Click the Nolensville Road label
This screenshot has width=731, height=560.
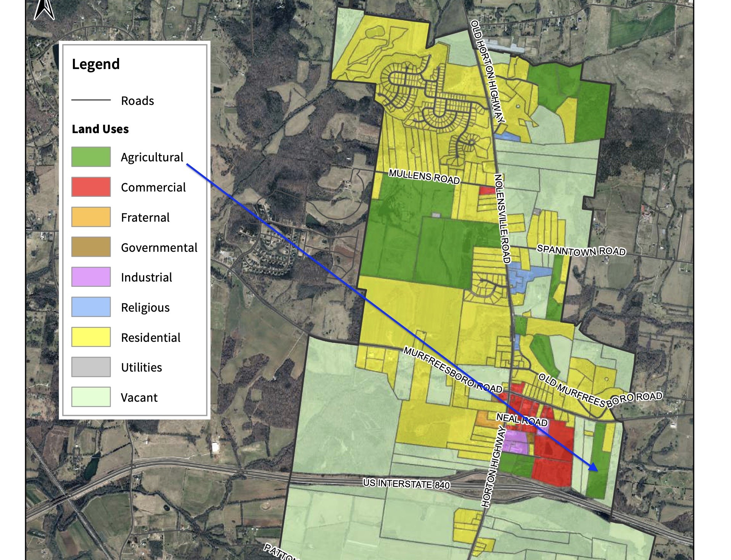click(502, 219)
